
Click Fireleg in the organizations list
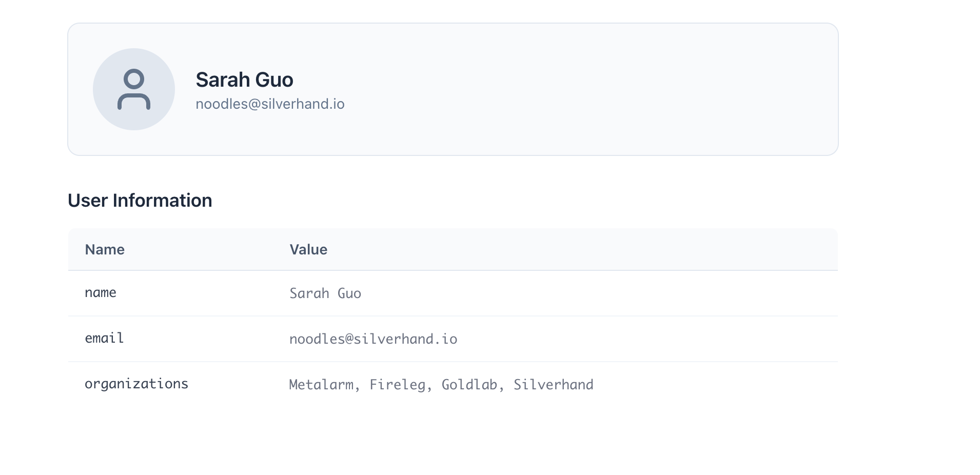pos(398,385)
